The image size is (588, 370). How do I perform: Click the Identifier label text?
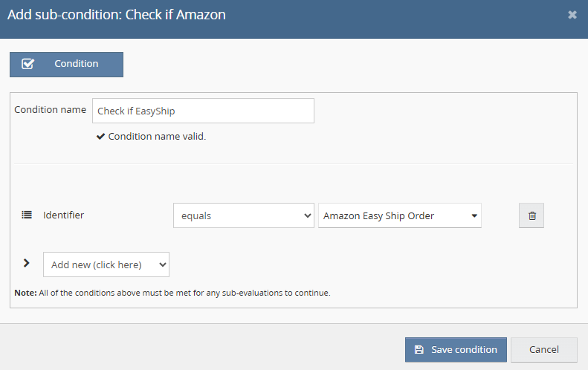coord(63,215)
